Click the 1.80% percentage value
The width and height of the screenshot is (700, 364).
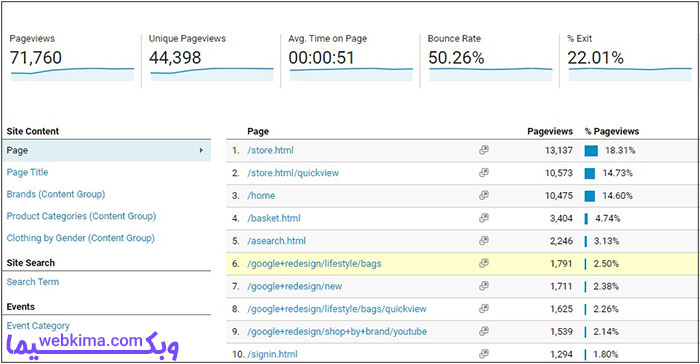pyautogui.click(x=605, y=354)
